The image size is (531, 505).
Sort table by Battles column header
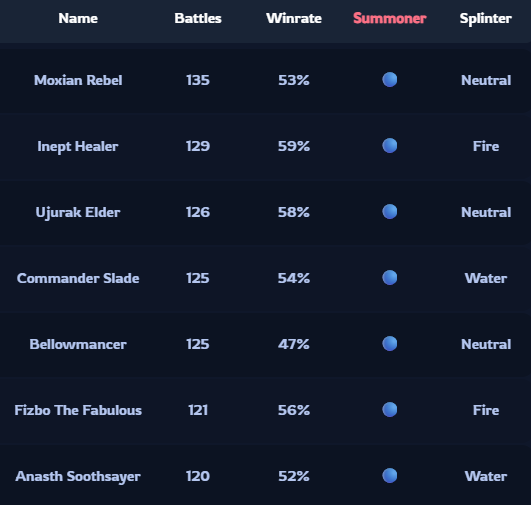click(x=198, y=18)
